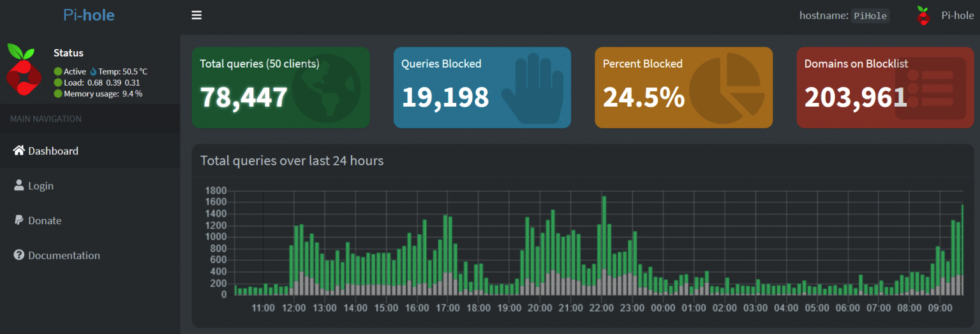980x334 pixels.
Task: Click the green Memory usage status dot
Action: pyautogui.click(x=58, y=93)
